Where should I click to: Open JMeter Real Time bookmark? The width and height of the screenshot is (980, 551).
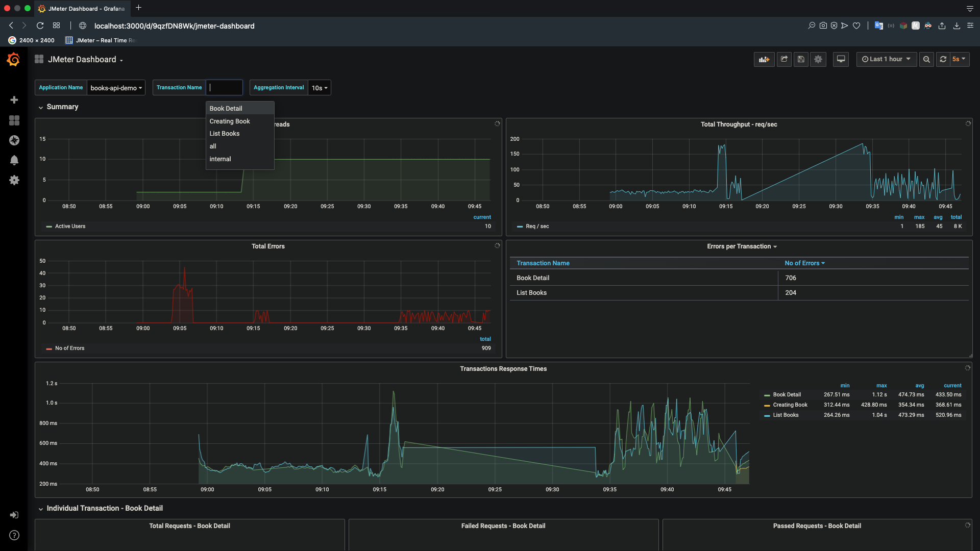[x=101, y=40]
